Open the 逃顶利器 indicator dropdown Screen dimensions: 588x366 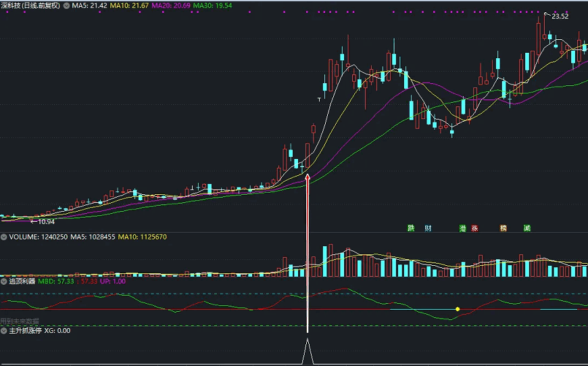pyautogui.click(x=4, y=281)
